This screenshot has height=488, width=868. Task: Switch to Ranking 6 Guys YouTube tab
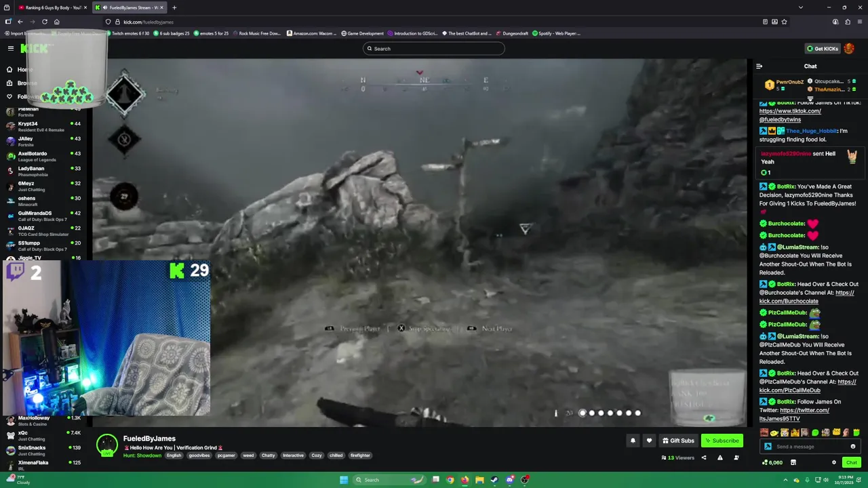(x=53, y=7)
